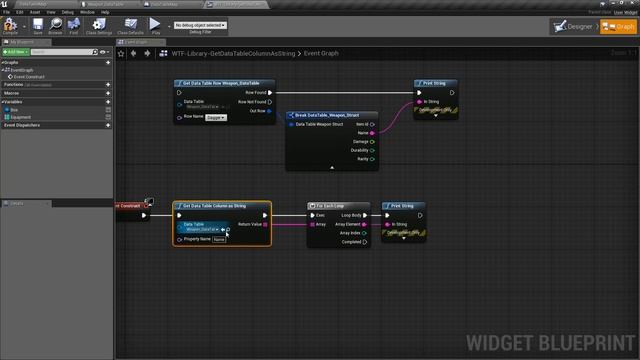
Task: Open the Data Table asset dropdown on Column node
Action: 202,230
